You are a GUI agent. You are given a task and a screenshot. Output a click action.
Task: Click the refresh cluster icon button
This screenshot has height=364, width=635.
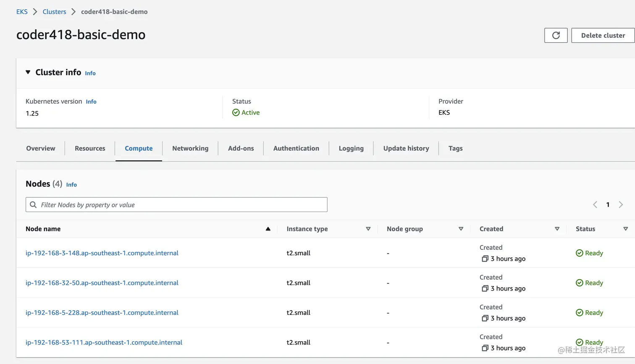pos(556,36)
